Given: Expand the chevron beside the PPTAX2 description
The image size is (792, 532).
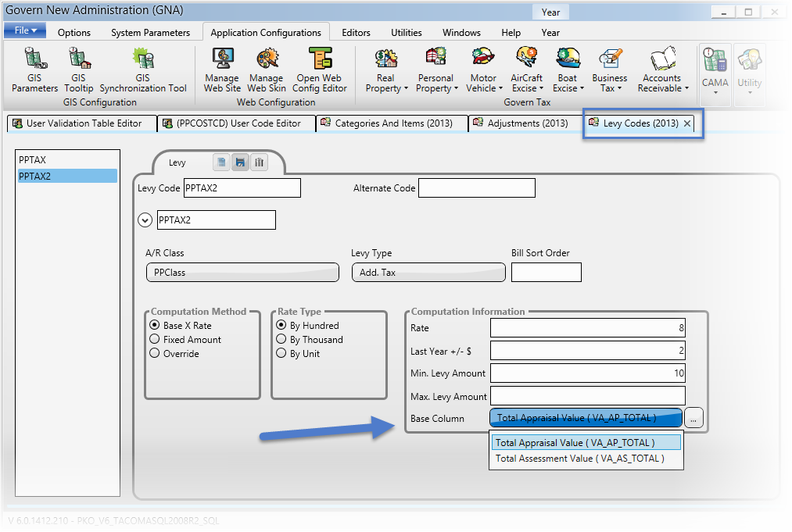Looking at the screenshot, I should (145, 220).
